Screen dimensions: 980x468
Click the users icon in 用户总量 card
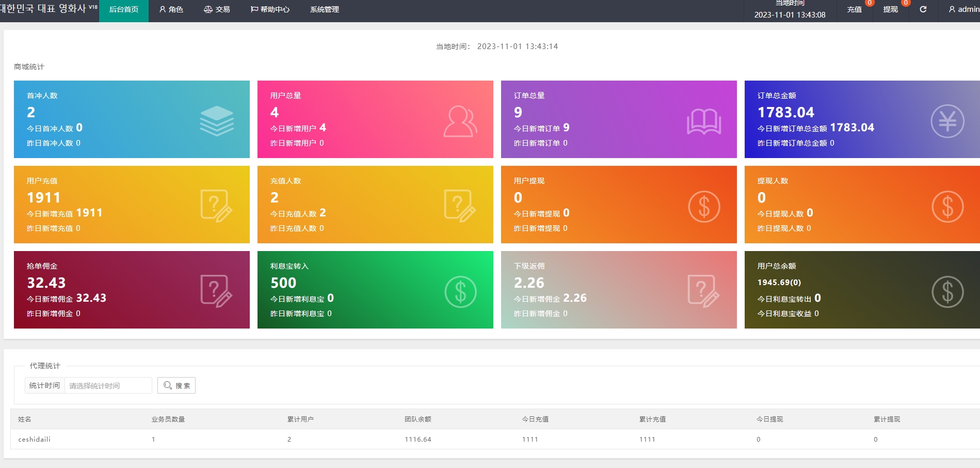(x=460, y=121)
